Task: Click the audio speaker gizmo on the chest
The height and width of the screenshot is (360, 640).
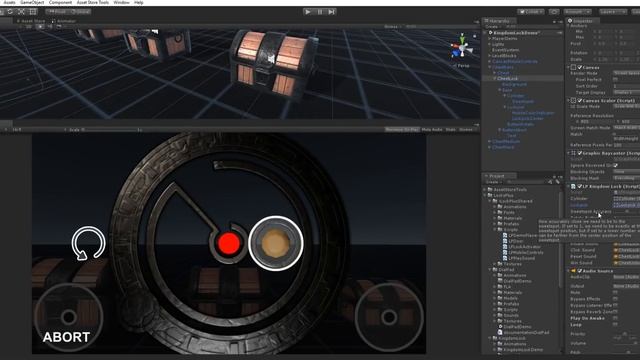Action: 271,60
